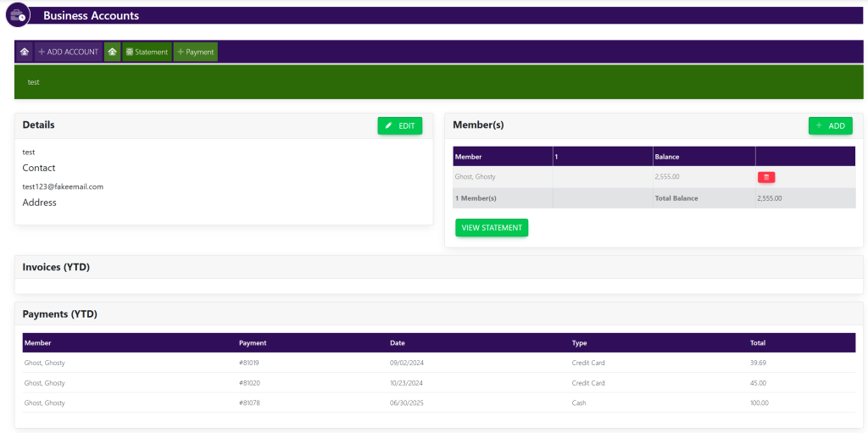Click the Business Accounts briefcase icon
Image resolution: width=868 pixels, height=433 pixels.
[x=17, y=15]
